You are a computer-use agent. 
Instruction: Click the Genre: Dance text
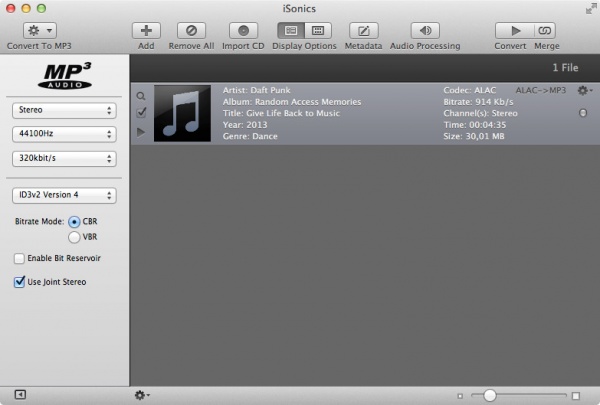coord(250,136)
